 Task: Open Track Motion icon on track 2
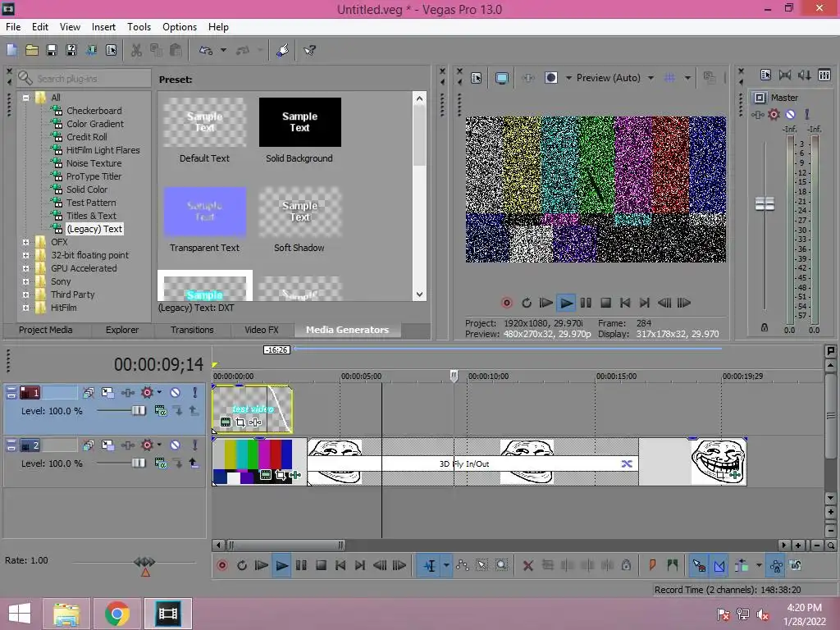pos(107,445)
